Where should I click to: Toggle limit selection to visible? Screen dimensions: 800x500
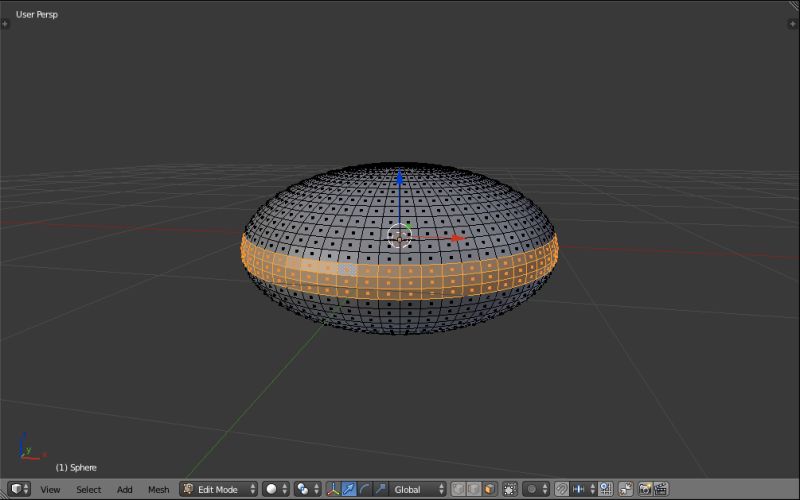[510, 489]
